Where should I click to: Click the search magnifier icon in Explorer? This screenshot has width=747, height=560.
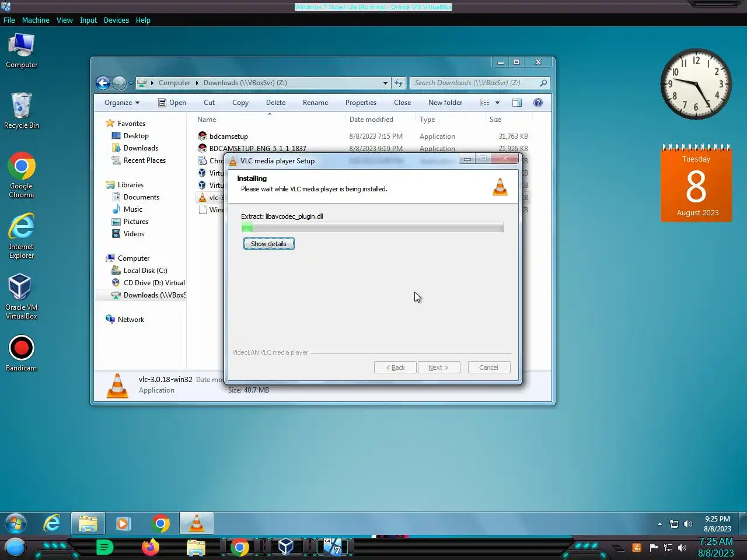point(543,83)
